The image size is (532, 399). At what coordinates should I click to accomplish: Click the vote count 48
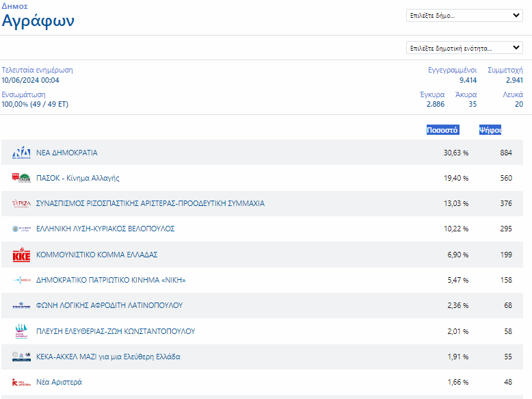(508, 382)
